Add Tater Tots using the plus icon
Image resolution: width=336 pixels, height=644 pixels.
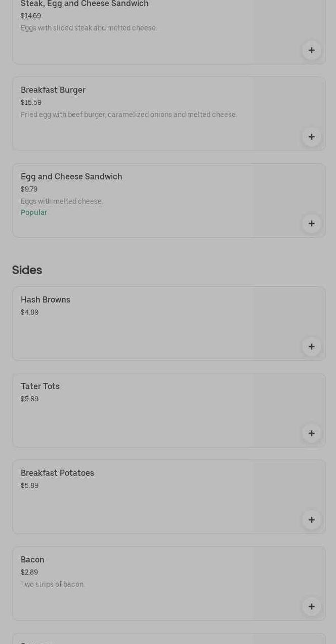pyautogui.click(x=311, y=433)
